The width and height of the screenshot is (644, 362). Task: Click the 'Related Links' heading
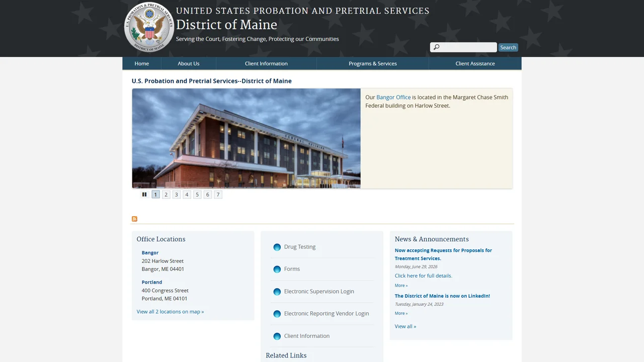click(286, 355)
